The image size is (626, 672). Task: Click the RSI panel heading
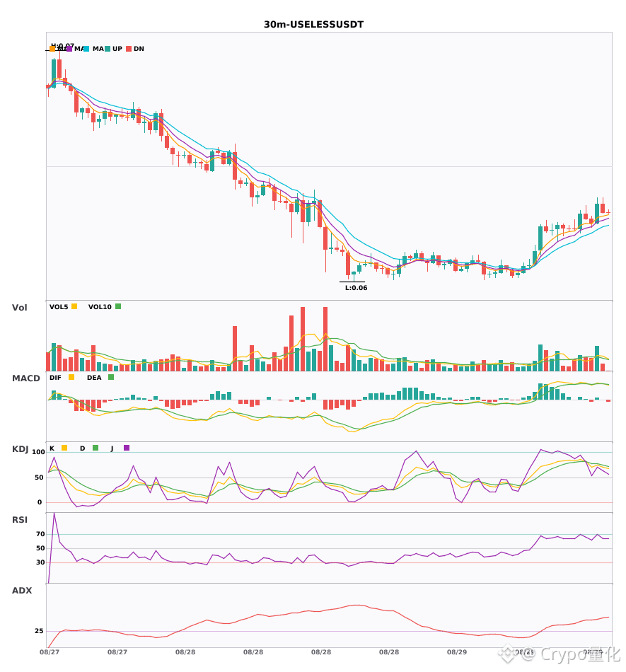(x=20, y=520)
